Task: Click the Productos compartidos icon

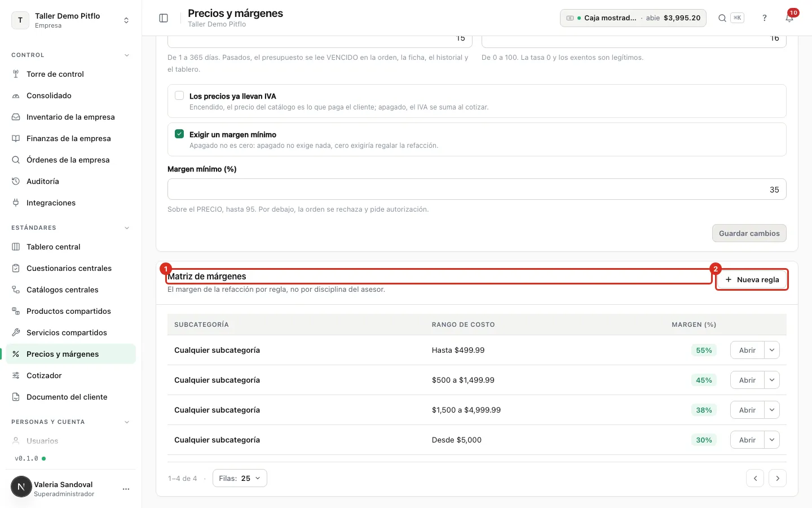Action: [x=16, y=311]
